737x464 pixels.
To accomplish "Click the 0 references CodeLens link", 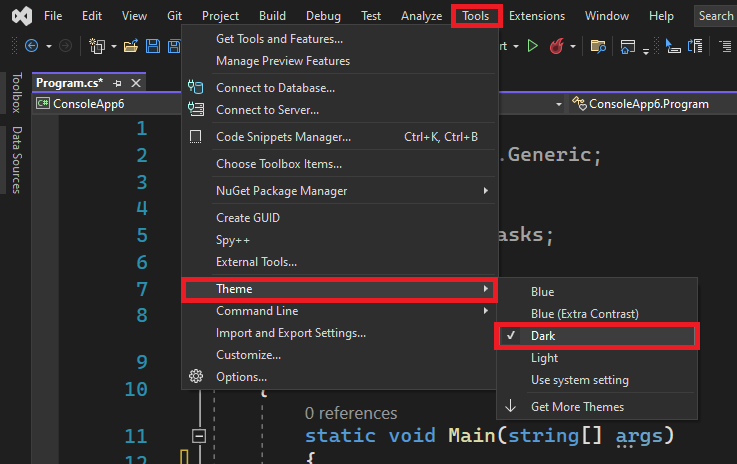I will click(351, 413).
